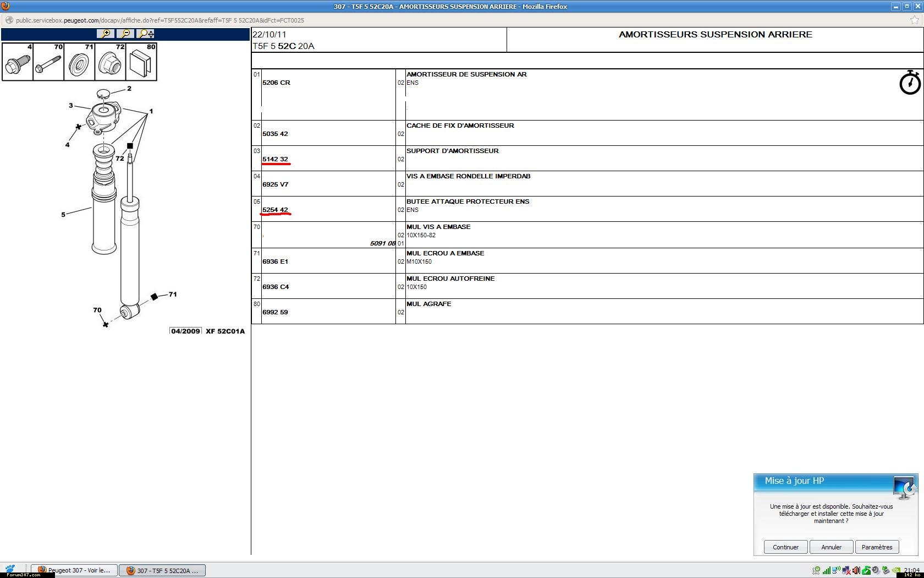Bookmark this page with the star icon
924x578 pixels.
pos(915,20)
